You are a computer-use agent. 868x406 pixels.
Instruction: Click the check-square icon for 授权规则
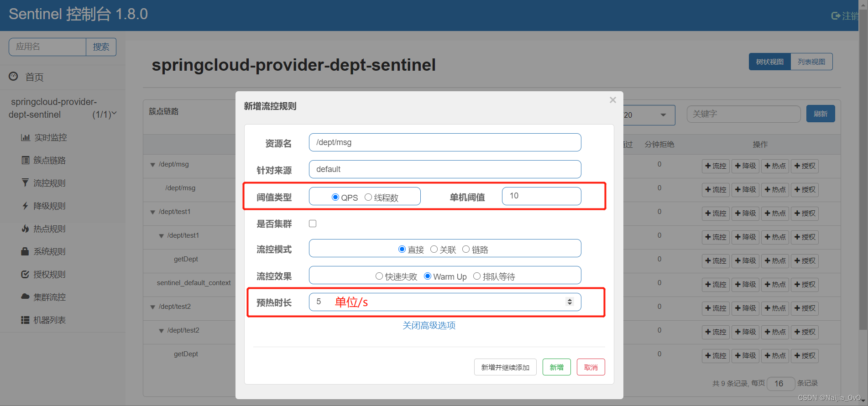tap(26, 274)
